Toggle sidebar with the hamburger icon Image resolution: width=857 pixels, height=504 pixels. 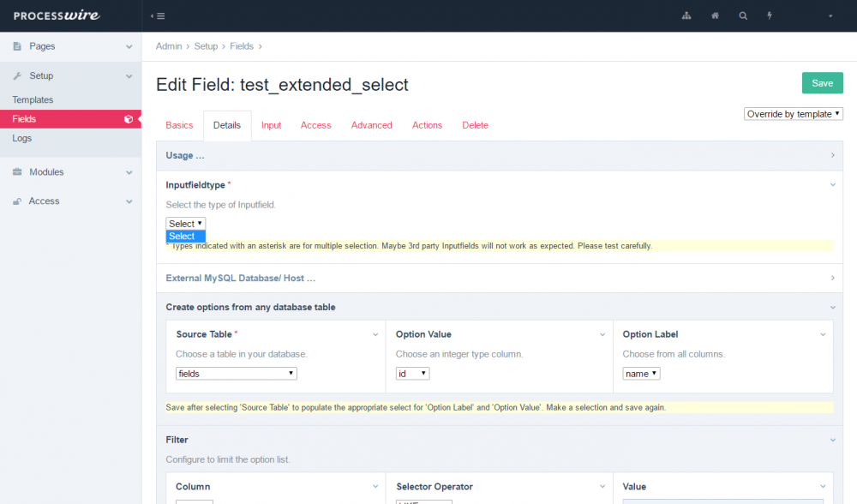click(158, 16)
